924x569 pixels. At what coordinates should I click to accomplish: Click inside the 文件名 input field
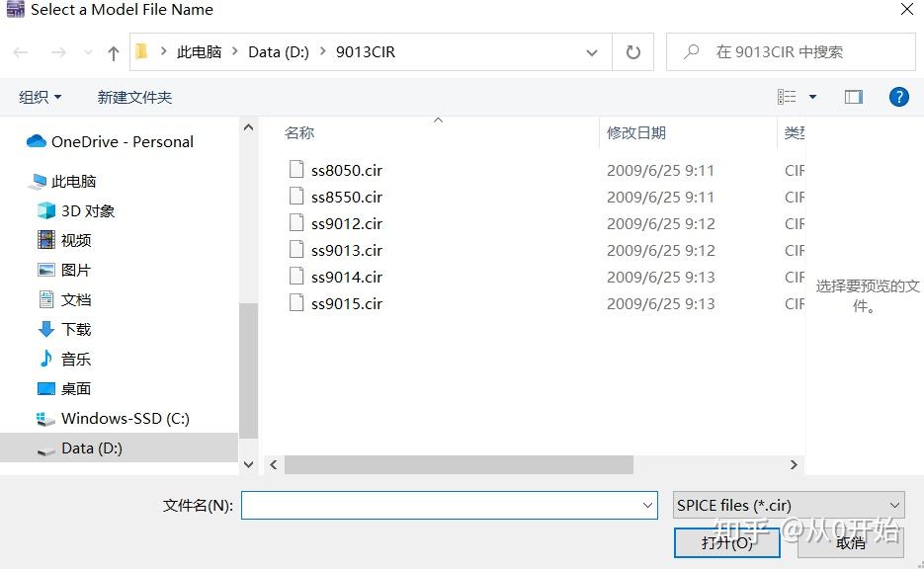445,505
